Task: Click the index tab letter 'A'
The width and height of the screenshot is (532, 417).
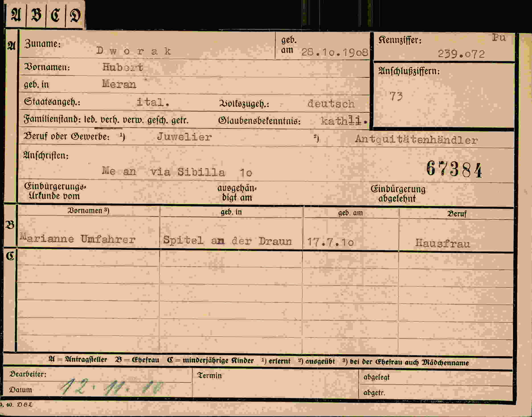Action: (16, 15)
